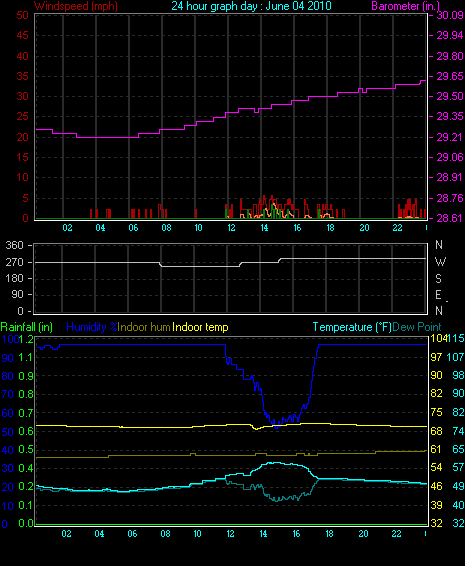
Task: Click the blue 70 humidity scale value
Action: click(8, 394)
